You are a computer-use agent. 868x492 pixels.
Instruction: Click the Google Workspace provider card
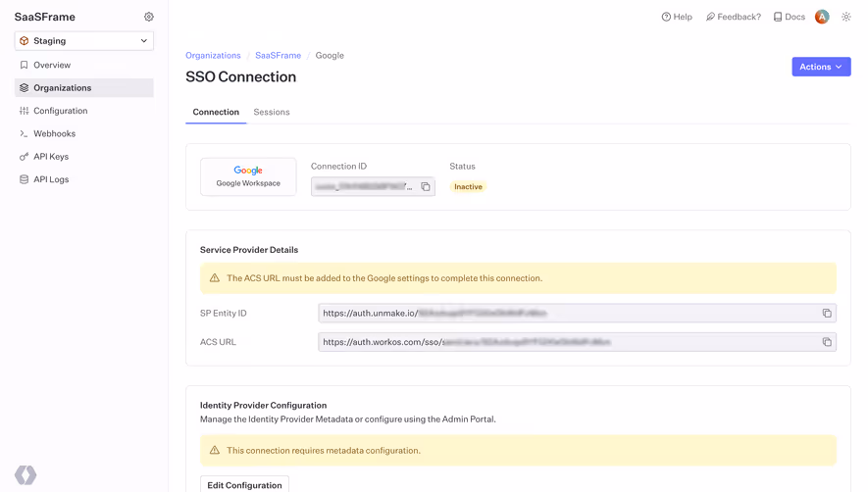tap(248, 176)
